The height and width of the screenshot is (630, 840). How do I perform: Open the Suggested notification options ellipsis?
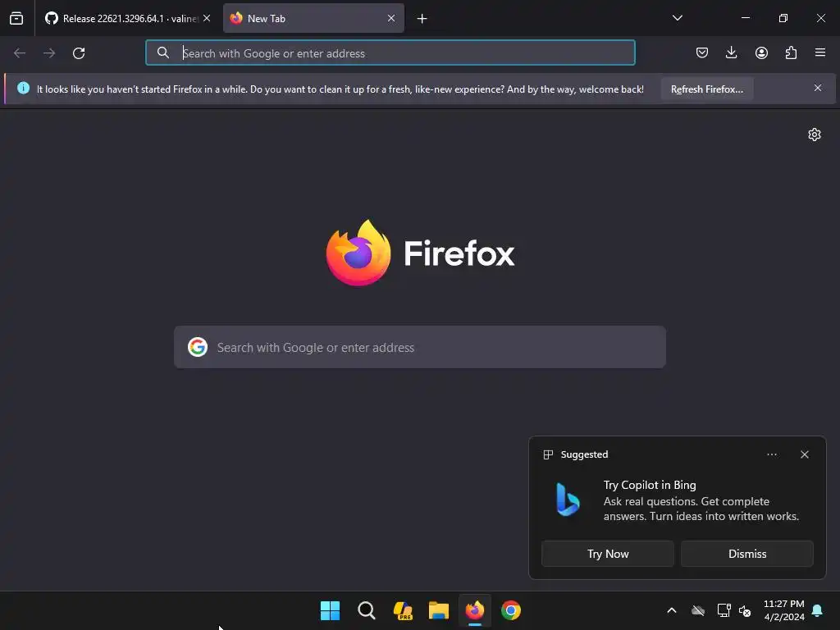coord(771,454)
